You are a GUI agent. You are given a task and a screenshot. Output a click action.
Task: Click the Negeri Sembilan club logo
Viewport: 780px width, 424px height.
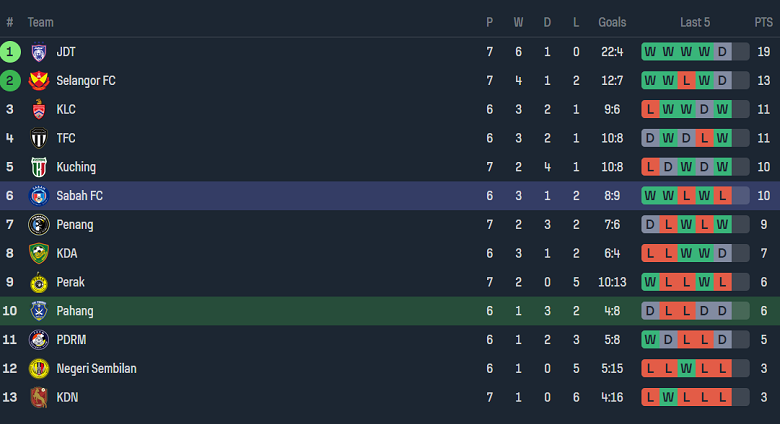(x=39, y=369)
